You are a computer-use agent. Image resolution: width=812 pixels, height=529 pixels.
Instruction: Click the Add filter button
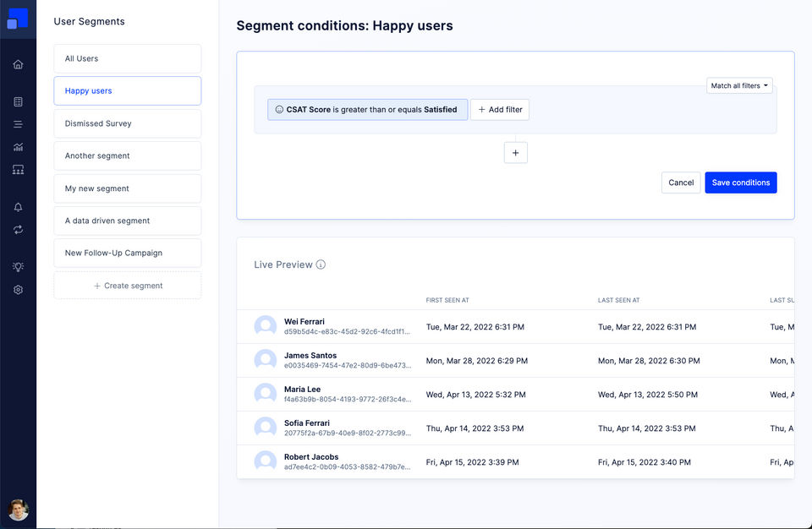click(x=500, y=110)
